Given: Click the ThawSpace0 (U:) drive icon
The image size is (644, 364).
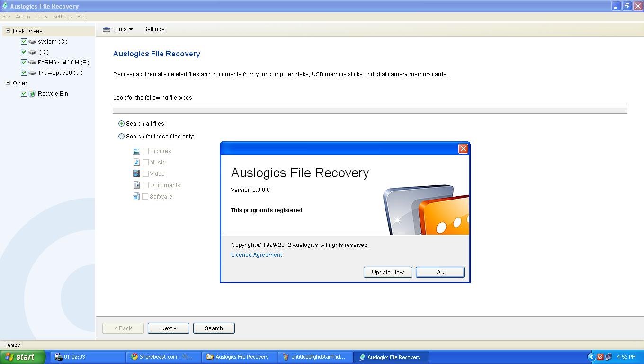Looking at the screenshot, I should click(x=32, y=73).
